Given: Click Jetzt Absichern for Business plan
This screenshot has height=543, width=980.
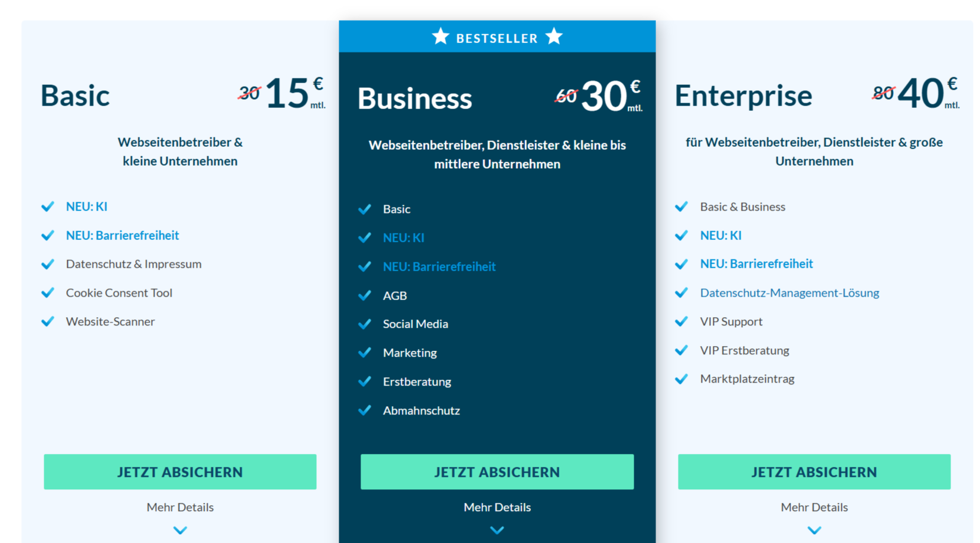Looking at the screenshot, I should coord(497,472).
